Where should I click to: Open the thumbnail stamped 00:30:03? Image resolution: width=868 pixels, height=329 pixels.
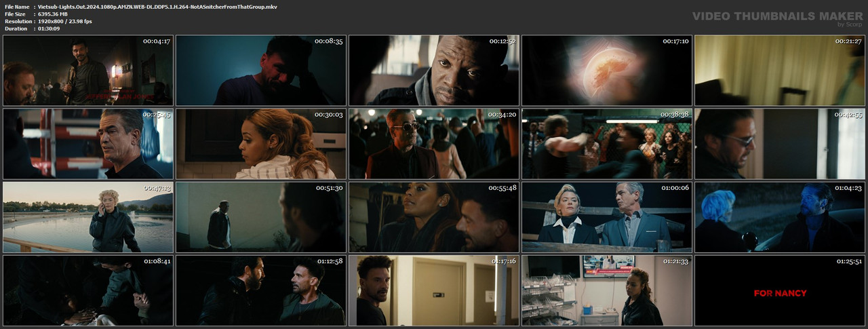tap(261, 144)
